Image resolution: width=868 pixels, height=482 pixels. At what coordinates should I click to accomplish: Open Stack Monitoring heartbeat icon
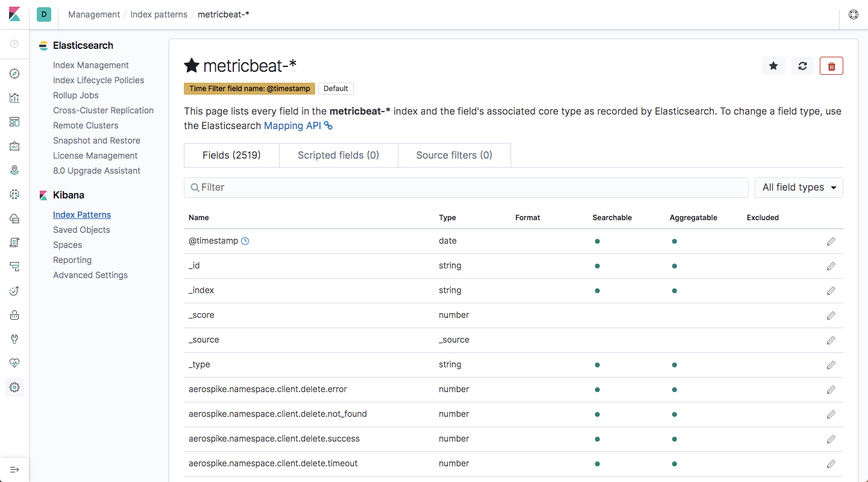tap(14, 363)
